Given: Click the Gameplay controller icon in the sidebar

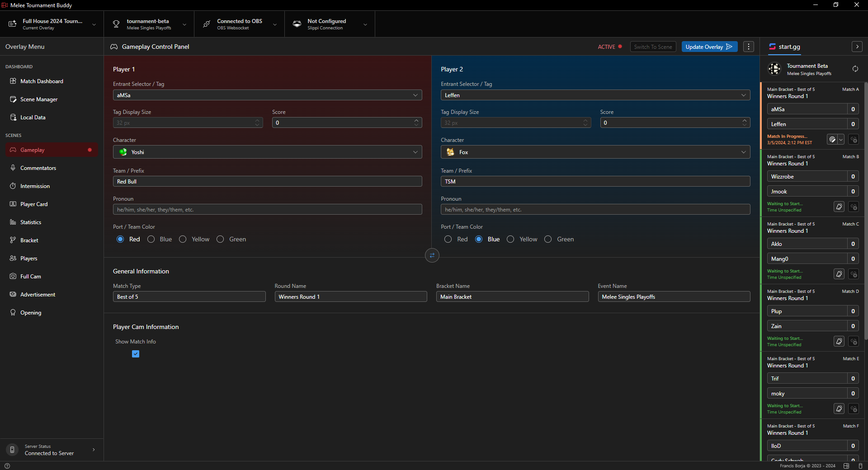Looking at the screenshot, I should click(x=13, y=150).
